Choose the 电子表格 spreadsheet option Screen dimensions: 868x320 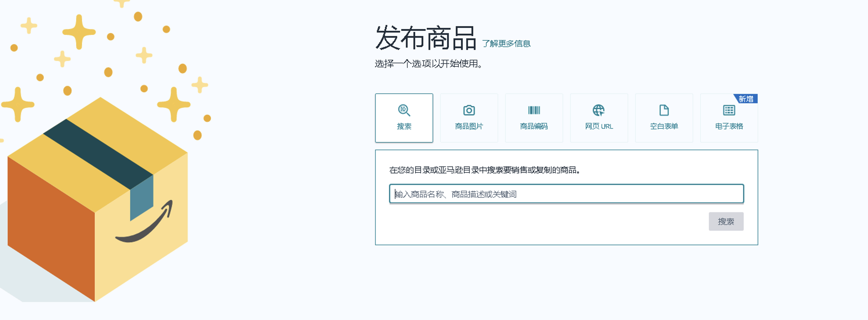(729, 118)
